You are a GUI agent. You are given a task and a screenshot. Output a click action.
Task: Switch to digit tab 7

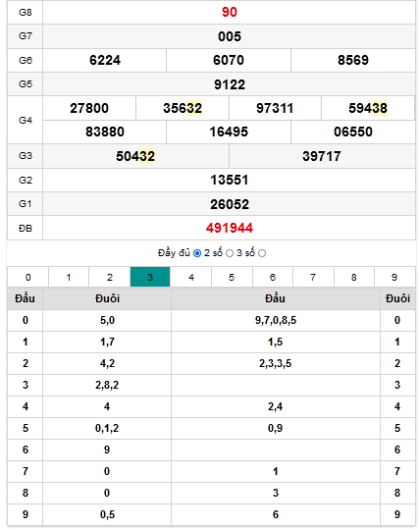click(313, 277)
